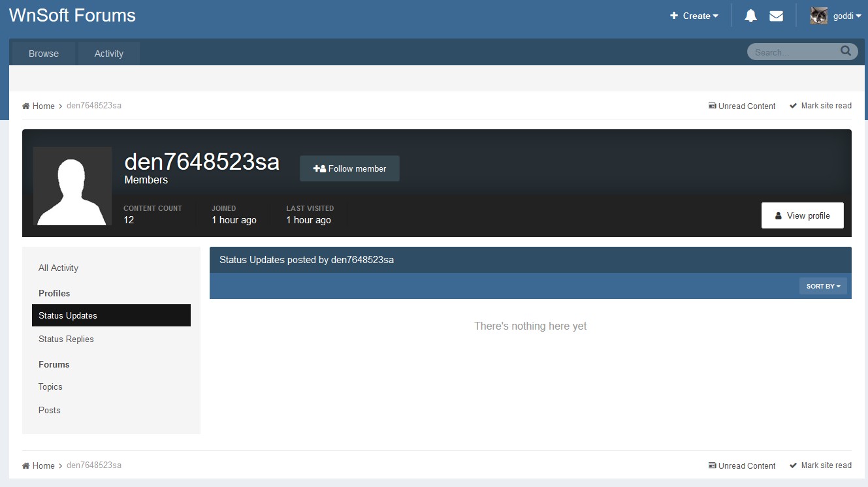Click the home icon in top breadcrumb
Viewport: 868px width, 487px height.
pos(26,106)
